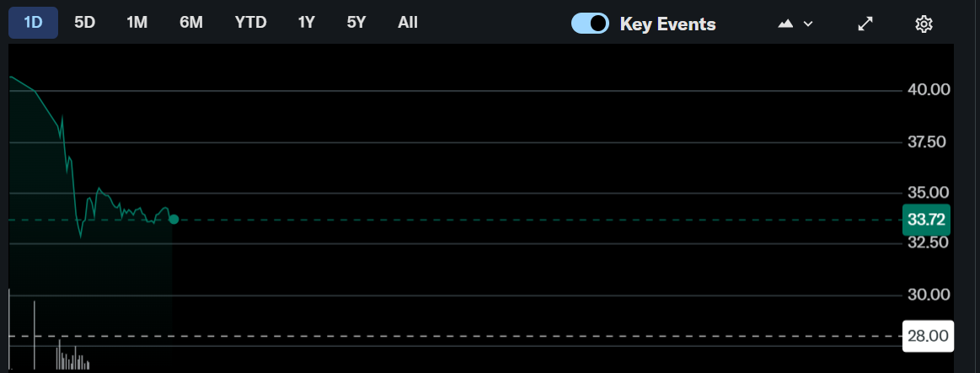Toggle the Key Events switch
980x373 pixels.
click(590, 24)
